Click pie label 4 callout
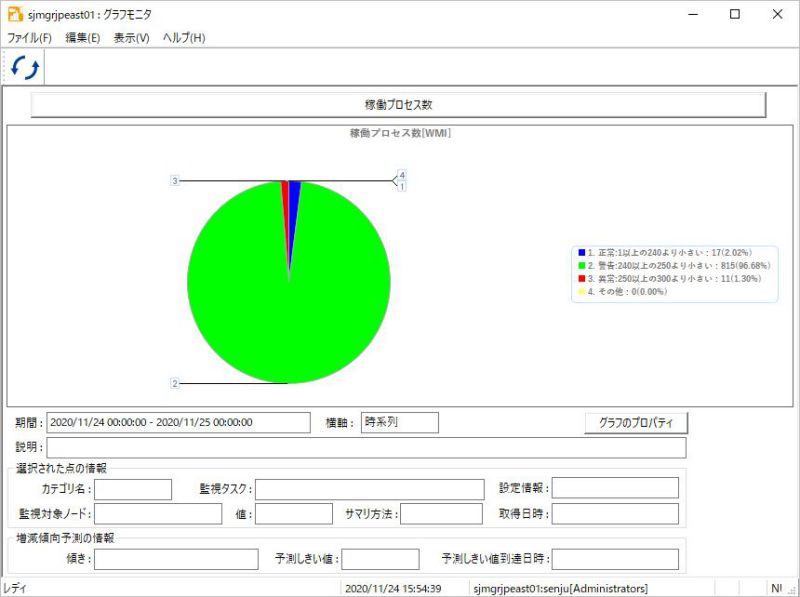The height and width of the screenshot is (597, 800). tap(402, 175)
